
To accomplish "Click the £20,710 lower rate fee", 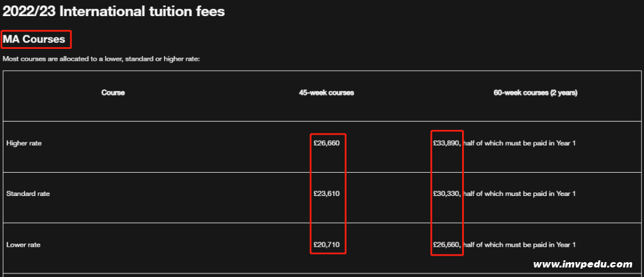I will pyautogui.click(x=327, y=245).
